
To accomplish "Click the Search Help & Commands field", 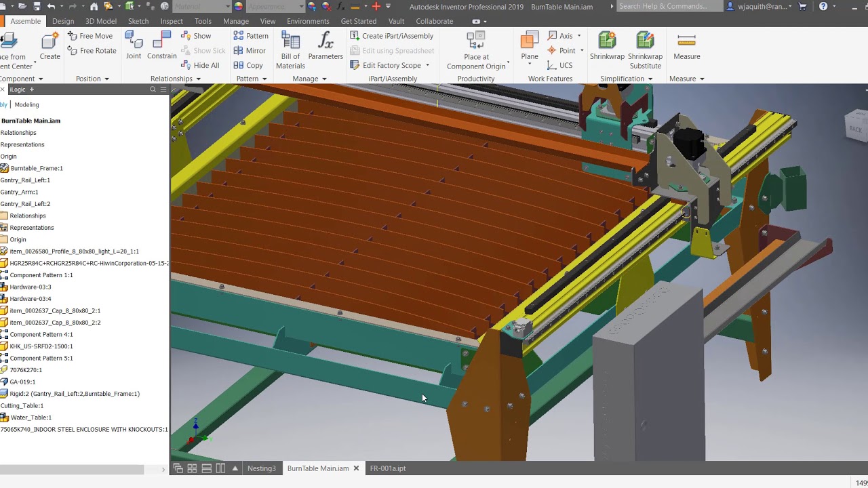I will click(669, 6).
